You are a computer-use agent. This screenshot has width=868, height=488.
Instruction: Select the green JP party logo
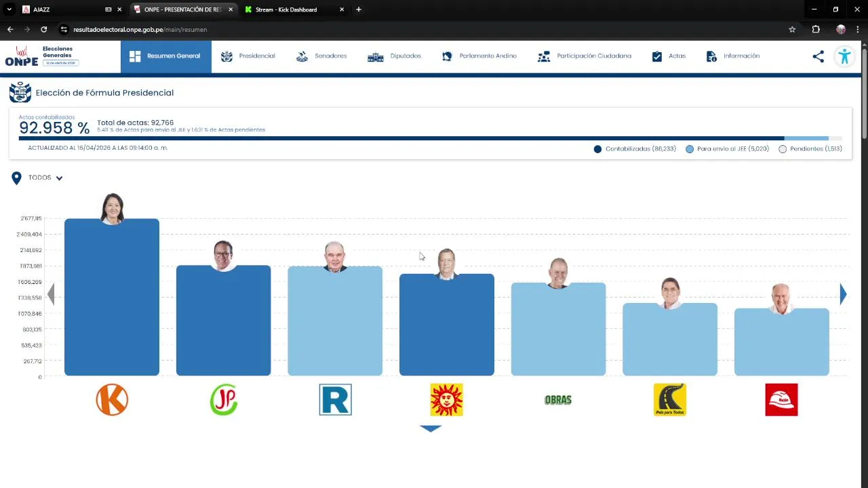tap(224, 399)
